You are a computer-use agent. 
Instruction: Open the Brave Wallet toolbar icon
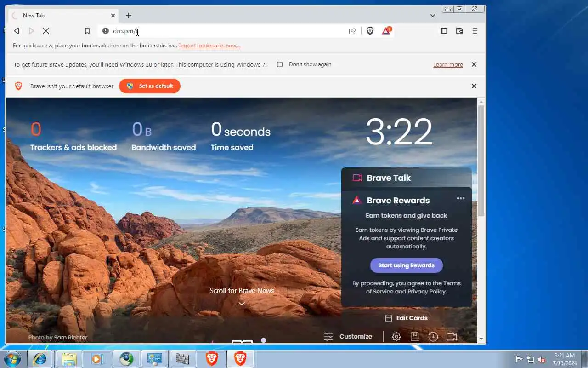click(x=459, y=31)
